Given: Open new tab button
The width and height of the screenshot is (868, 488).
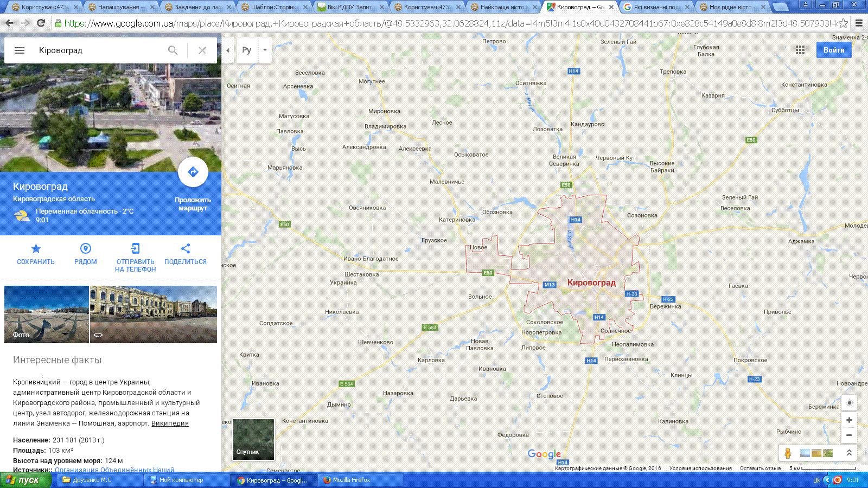Looking at the screenshot, I should 780,7.
